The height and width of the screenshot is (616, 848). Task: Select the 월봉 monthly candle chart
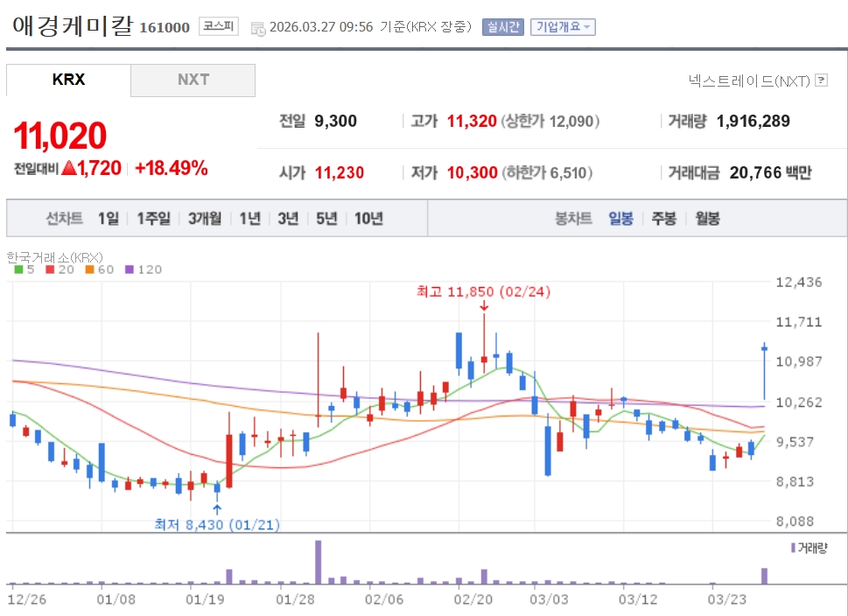707,219
